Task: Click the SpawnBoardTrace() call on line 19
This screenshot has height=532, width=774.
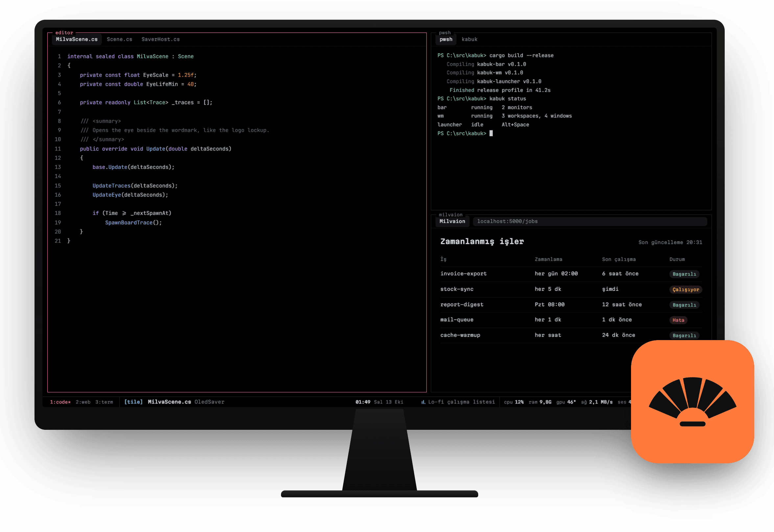Action: click(133, 222)
